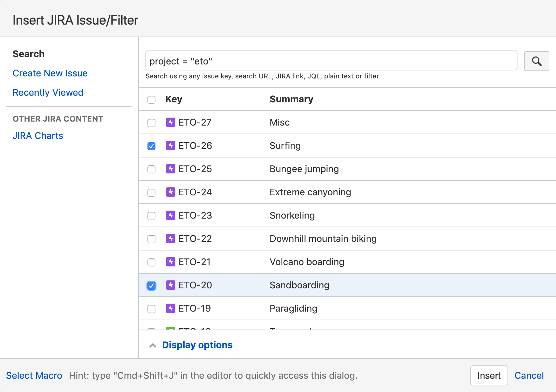Select the ETO-23 Snorkeling checkbox

click(x=151, y=216)
